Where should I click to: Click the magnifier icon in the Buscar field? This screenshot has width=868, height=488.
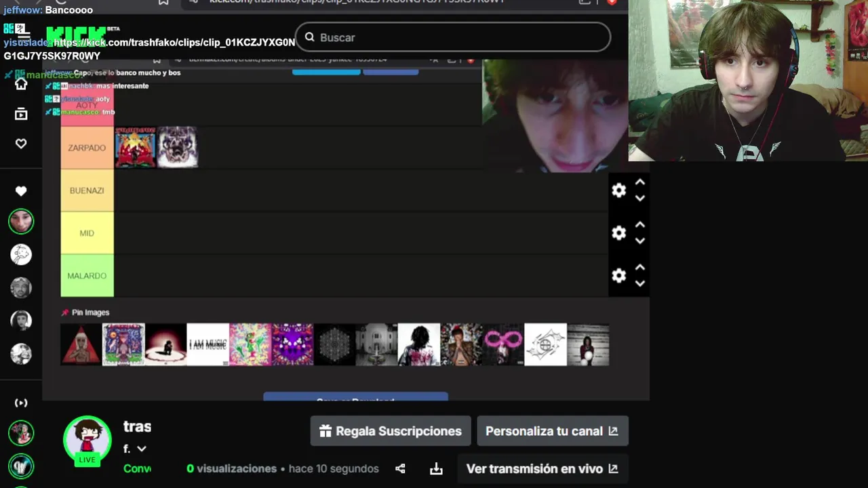(309, 37)
